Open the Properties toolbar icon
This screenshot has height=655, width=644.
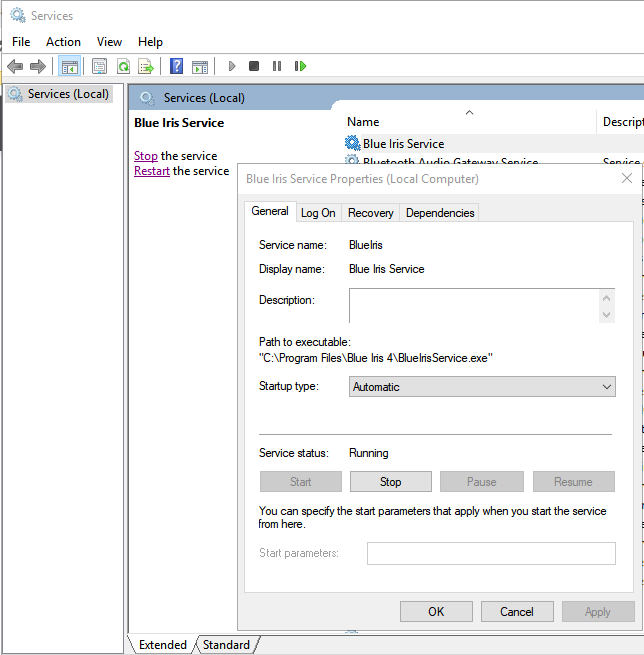tap(99, 66)
